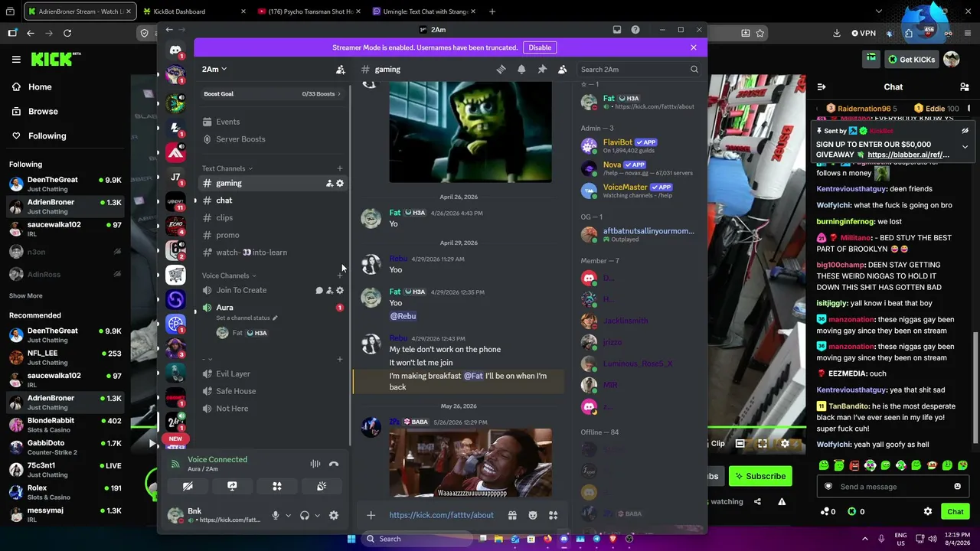Subscribe to the Kick channel
Image resolution: width=980 pixels, height=551 pixels.
[x=760, y=476]
